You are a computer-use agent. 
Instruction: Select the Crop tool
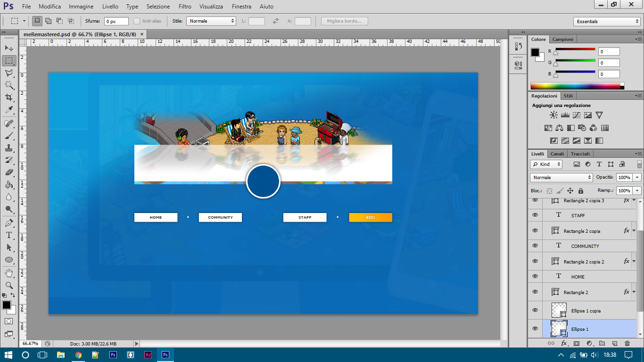coord(9,98)
